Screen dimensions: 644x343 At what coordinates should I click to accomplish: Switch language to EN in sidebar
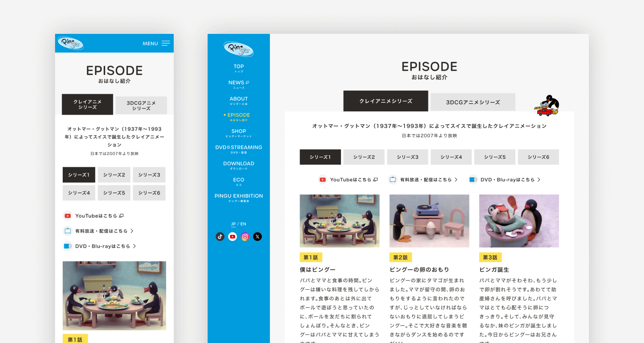pos(243,224)
